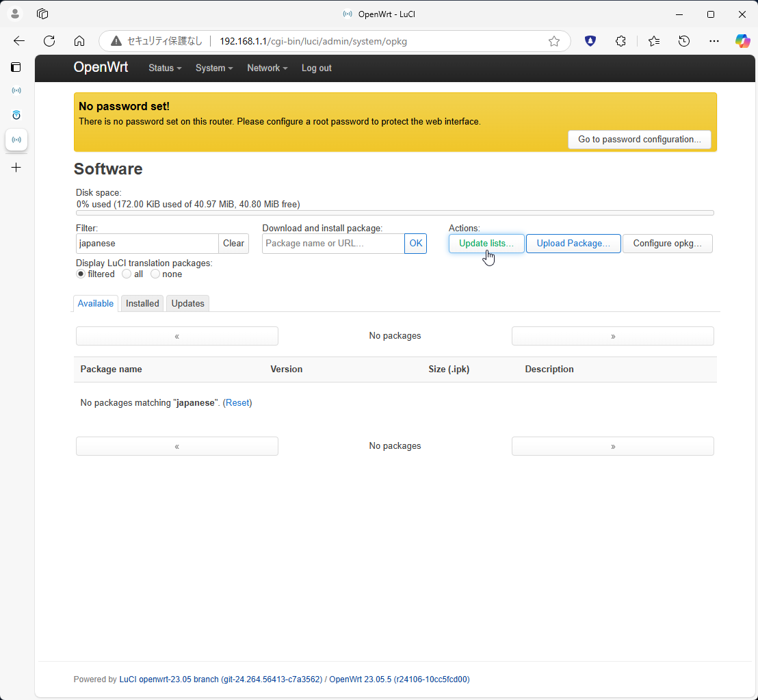This screenshot has height=700, width=758.
Task: Open the Network dropdown menu
Action: pos(266,68)
